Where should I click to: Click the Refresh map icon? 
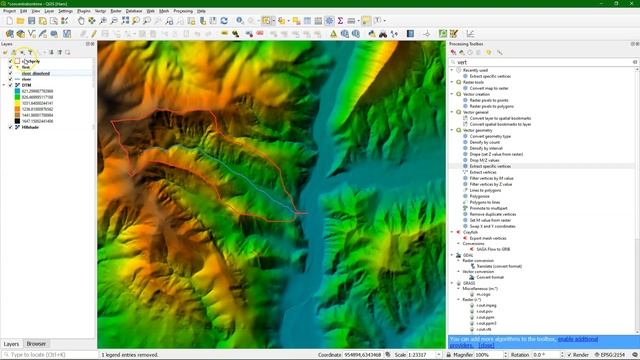(x=224, y=20)
